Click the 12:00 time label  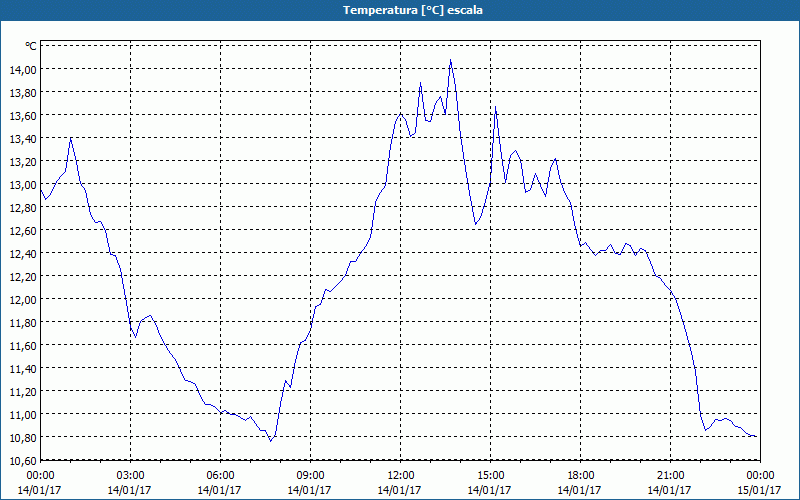click(401, 476)
